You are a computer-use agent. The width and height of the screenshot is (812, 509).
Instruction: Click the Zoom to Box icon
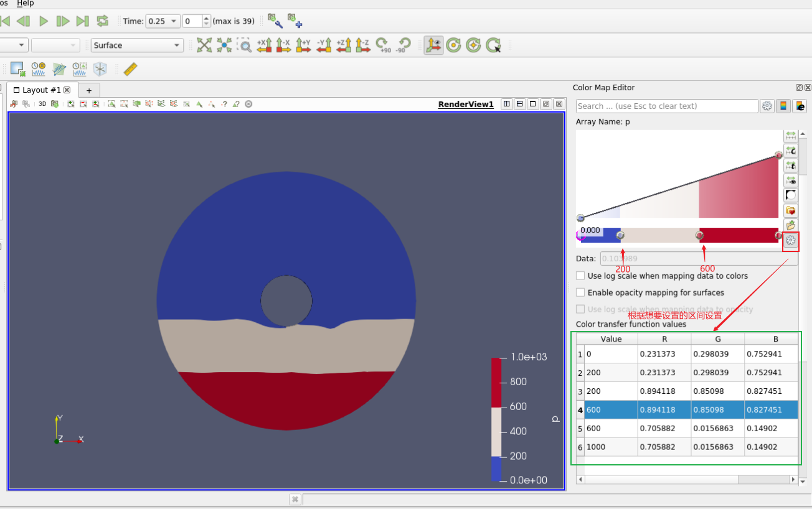point(245,45)
